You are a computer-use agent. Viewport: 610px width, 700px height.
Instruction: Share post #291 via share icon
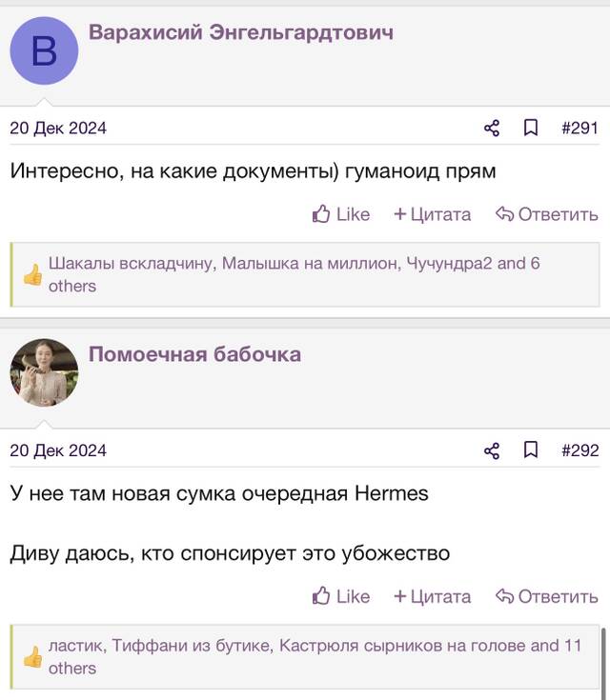click(x=492, y=129)
